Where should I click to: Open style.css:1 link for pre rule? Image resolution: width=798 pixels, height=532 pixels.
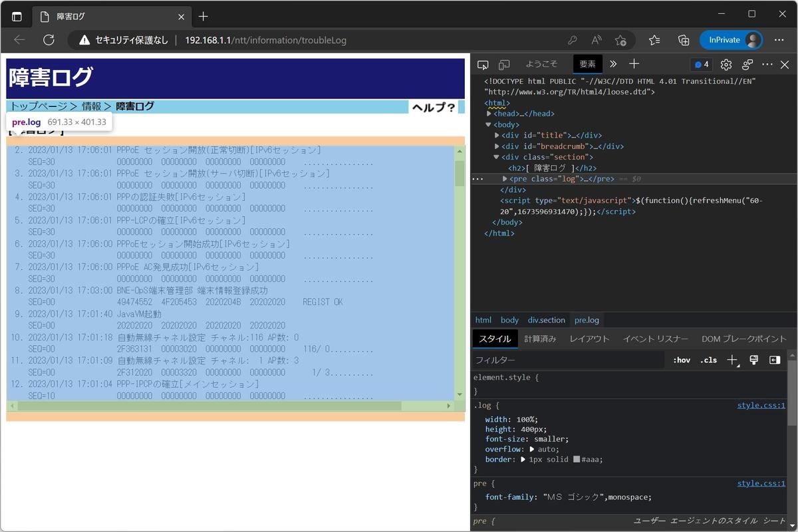click(761, 483)
